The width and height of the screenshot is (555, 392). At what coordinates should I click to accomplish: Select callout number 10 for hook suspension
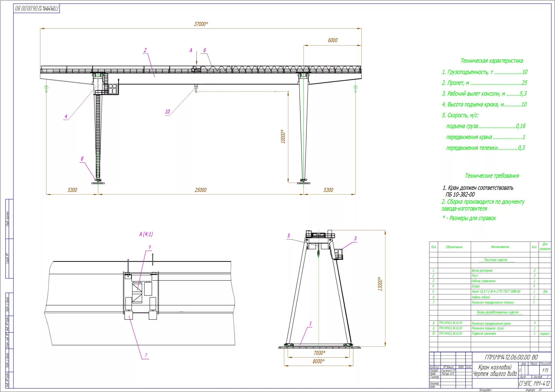(167, 111)
